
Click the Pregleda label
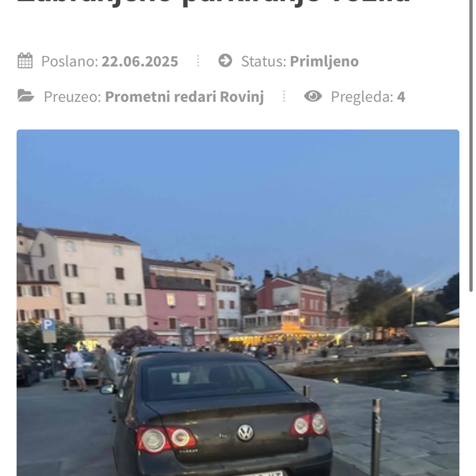362,97
